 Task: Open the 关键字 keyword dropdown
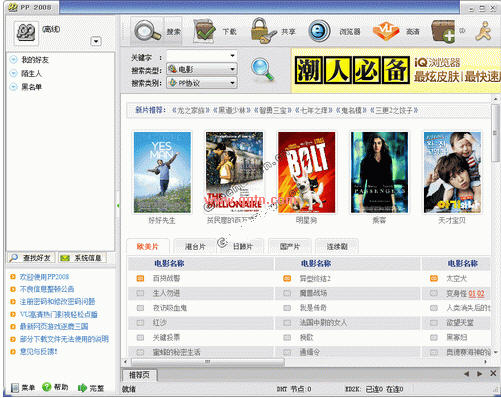click(232, 56)
